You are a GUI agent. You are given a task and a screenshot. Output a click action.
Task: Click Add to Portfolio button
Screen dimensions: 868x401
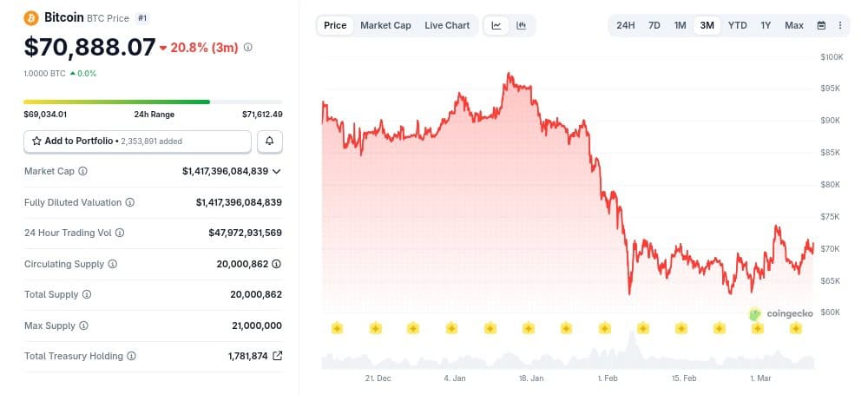137,141
